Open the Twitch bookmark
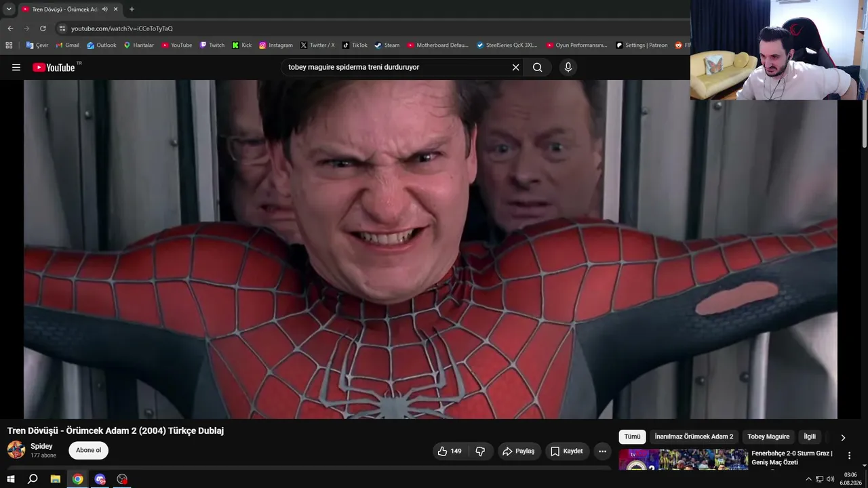Screen dimensions: 868x488 212,45
